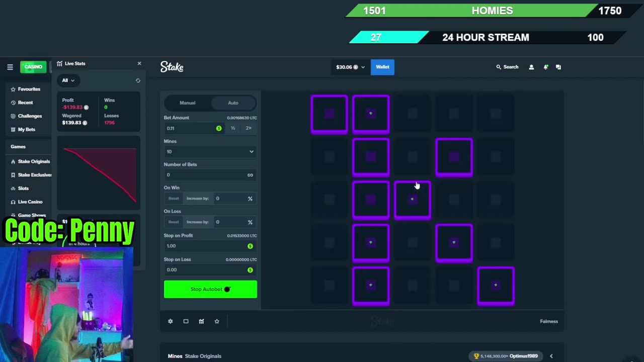644x362 pixels.
Task: Open Stake Originals in Games list
Action: [x=34, y=161]
